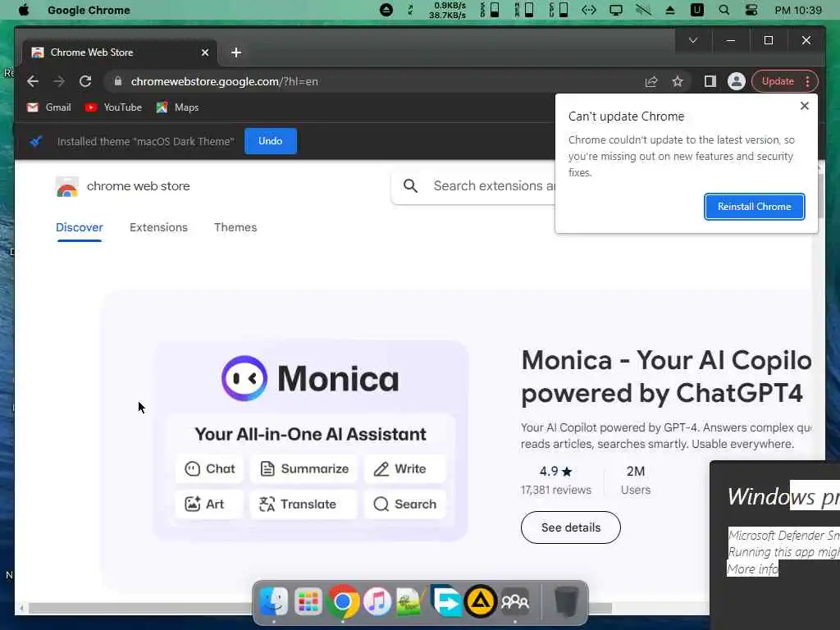Click the display monitor icon in menu bar
The height and width of the screenshot is (630, 840).
click(616, 10)
